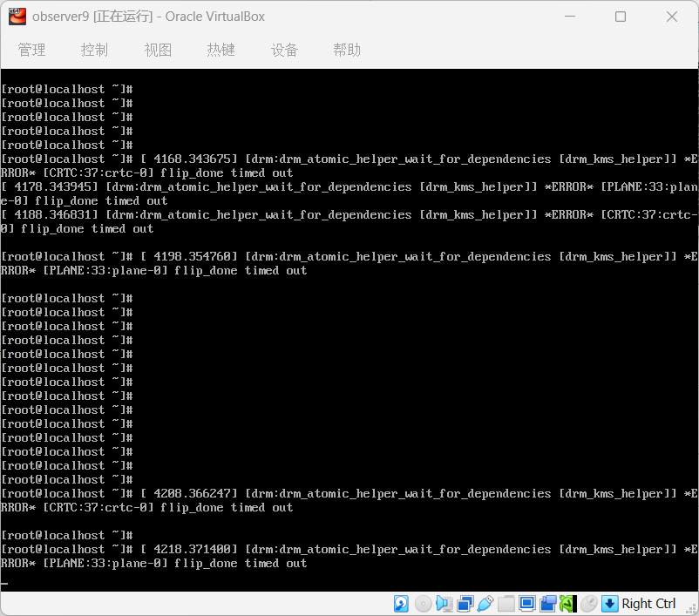Expand the 热键 menu
Viewport: 699px width, 616px height.
221,50
